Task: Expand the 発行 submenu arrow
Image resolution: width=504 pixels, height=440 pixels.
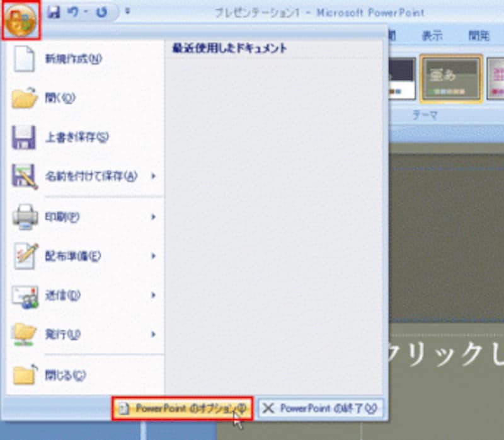Action: click(x=154, y=335)
